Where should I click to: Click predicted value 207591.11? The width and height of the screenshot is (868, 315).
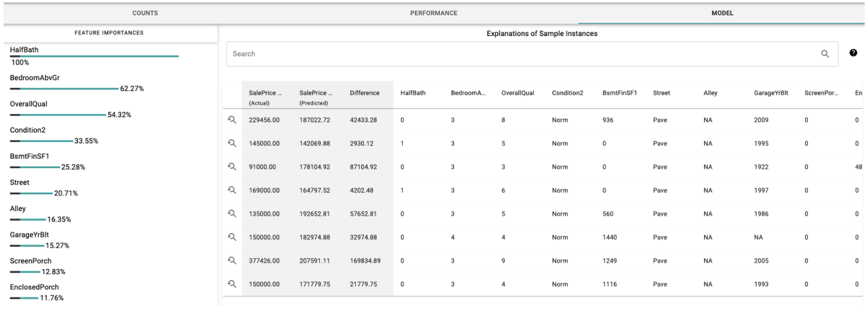(315, 261)
